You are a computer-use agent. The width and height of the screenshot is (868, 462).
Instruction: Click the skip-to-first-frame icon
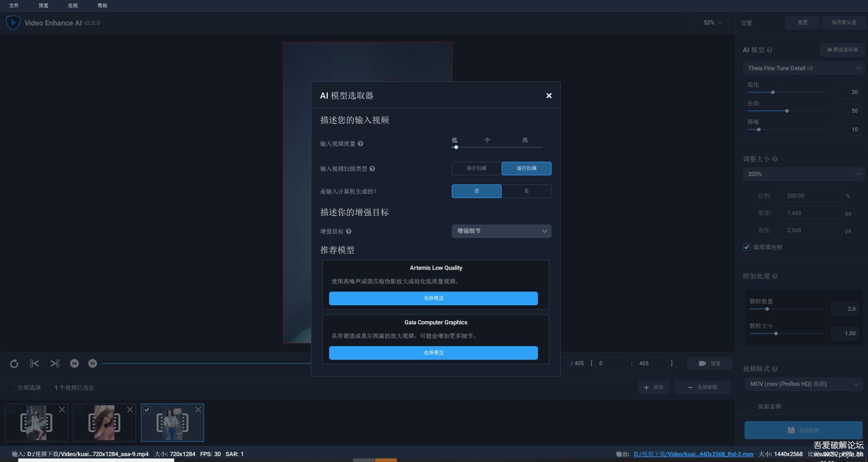coord(75,363)
